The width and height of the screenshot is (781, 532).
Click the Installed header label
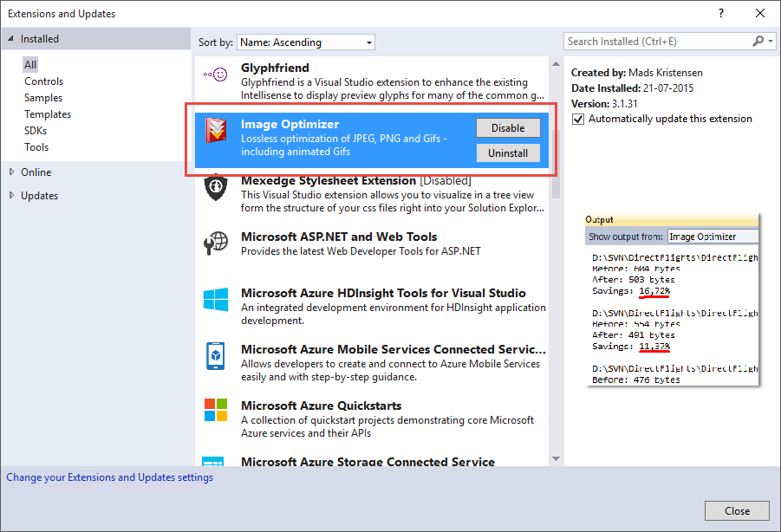[40, 39]
